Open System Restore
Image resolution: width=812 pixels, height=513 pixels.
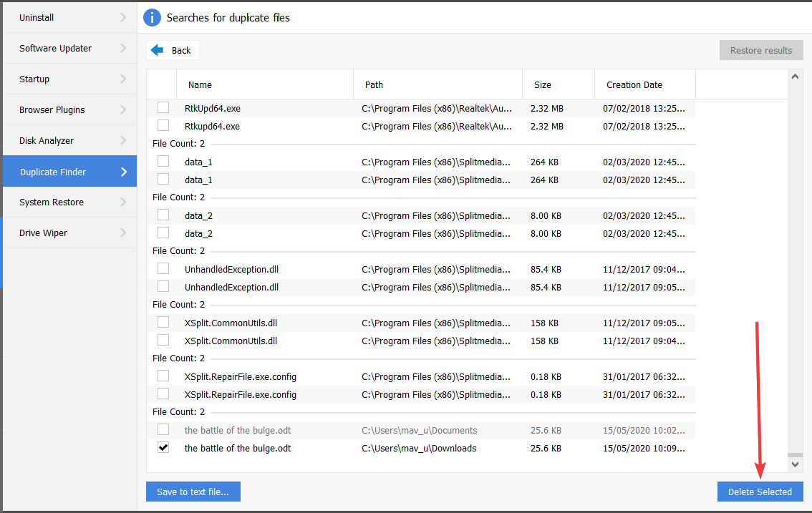click(70, 202)
